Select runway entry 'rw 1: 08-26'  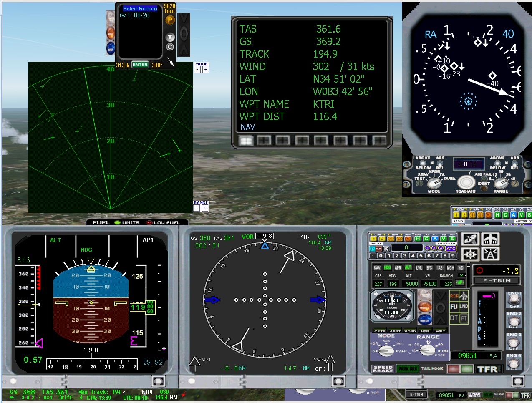click(135, 15)
